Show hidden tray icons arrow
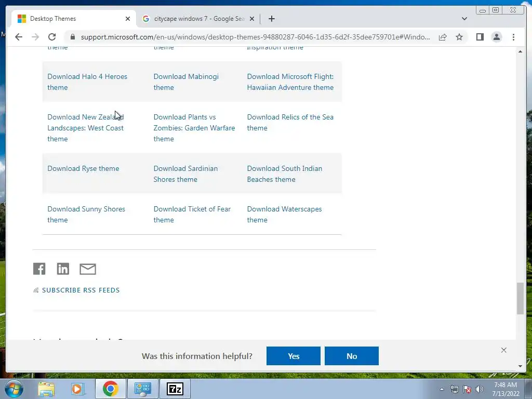This screenshot has height=399, width=532. coord(442,389)
